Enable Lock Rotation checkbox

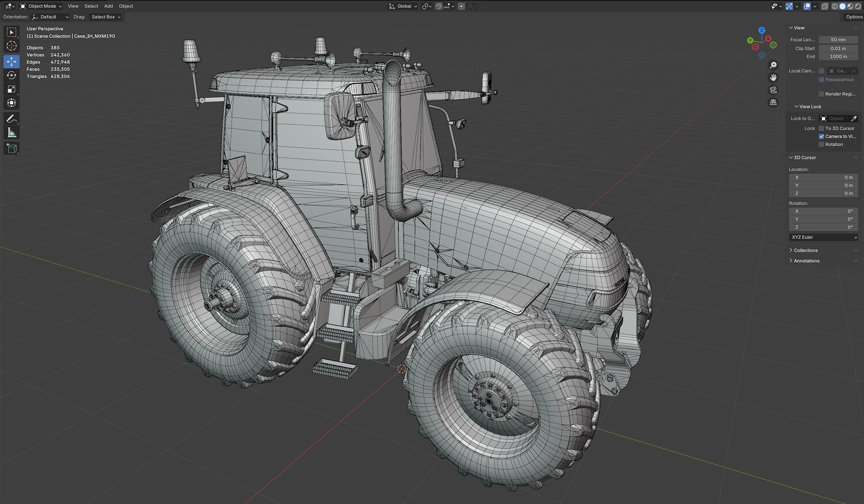tap(821, 144)
